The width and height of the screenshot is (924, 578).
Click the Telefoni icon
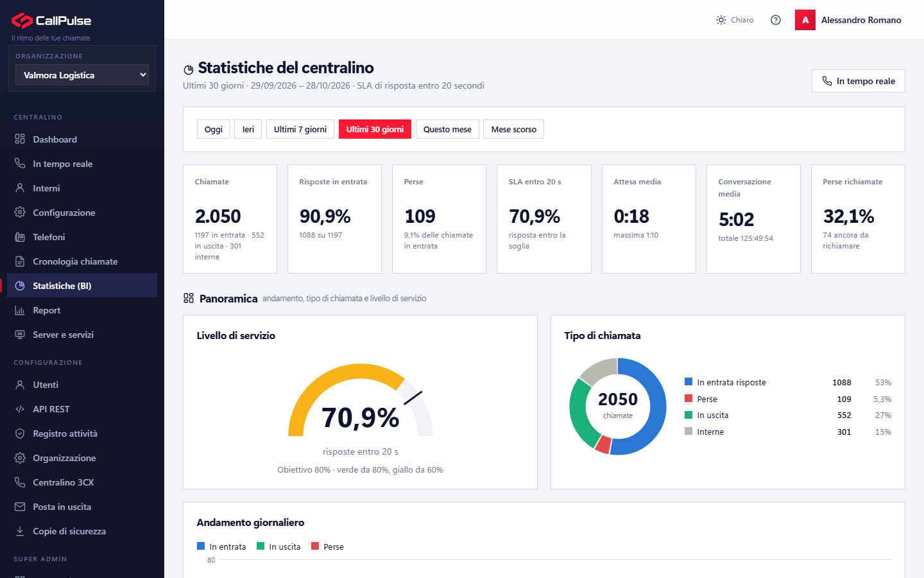(20, 237)
